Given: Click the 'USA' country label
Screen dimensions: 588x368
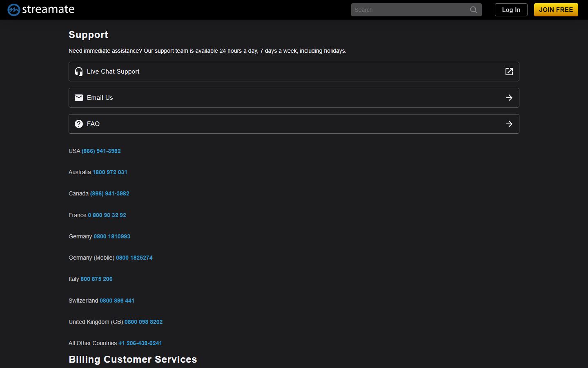Looking at the screenshot, I should coord(74,151).
